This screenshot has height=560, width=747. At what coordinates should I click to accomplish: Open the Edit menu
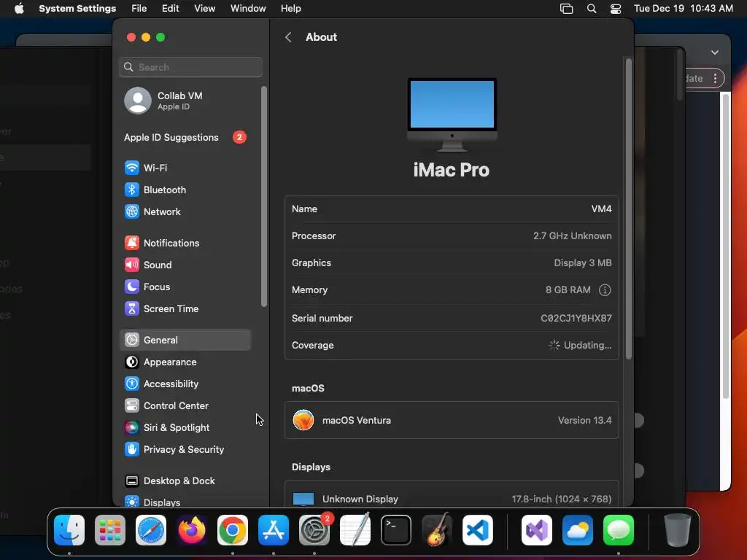170,9
